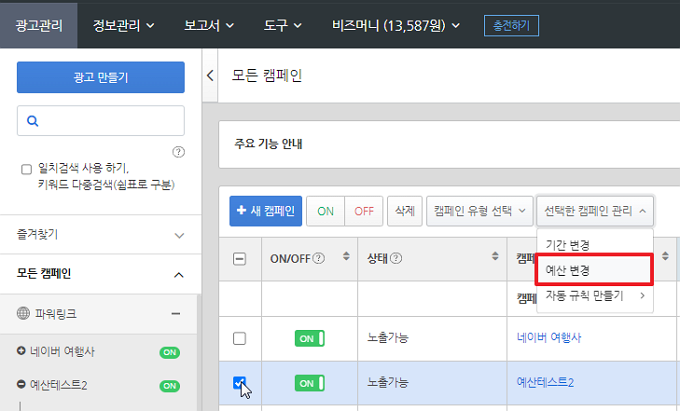Image resolution: width=680 pixels, height=411 pixels.
Task: Enable the 일치검색 사용 하기 checkbox
Action: (26, 169)
